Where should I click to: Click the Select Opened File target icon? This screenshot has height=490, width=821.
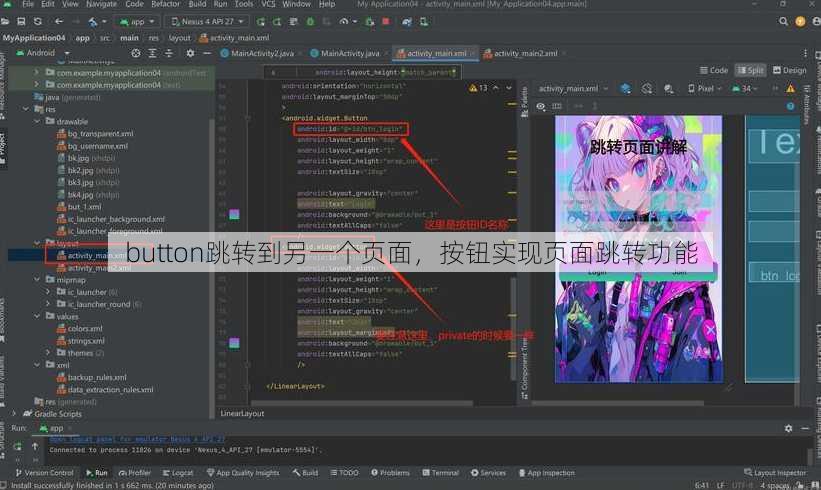tap(136, 53)
